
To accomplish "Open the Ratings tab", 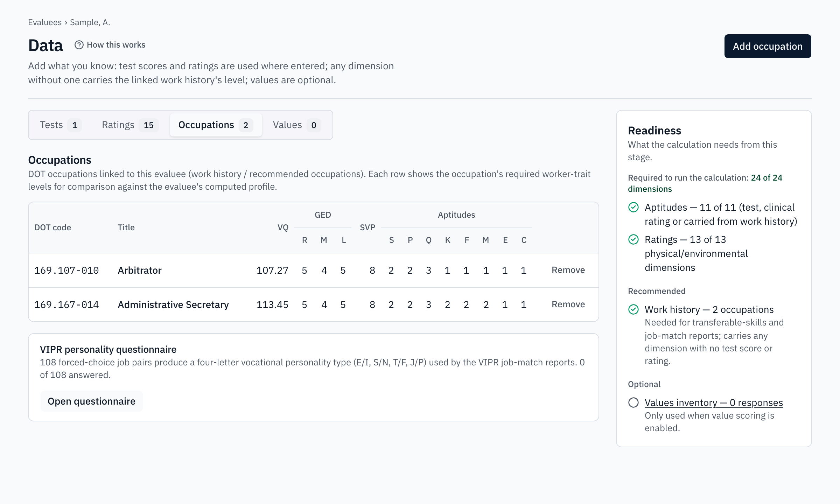I will point(130,125).
